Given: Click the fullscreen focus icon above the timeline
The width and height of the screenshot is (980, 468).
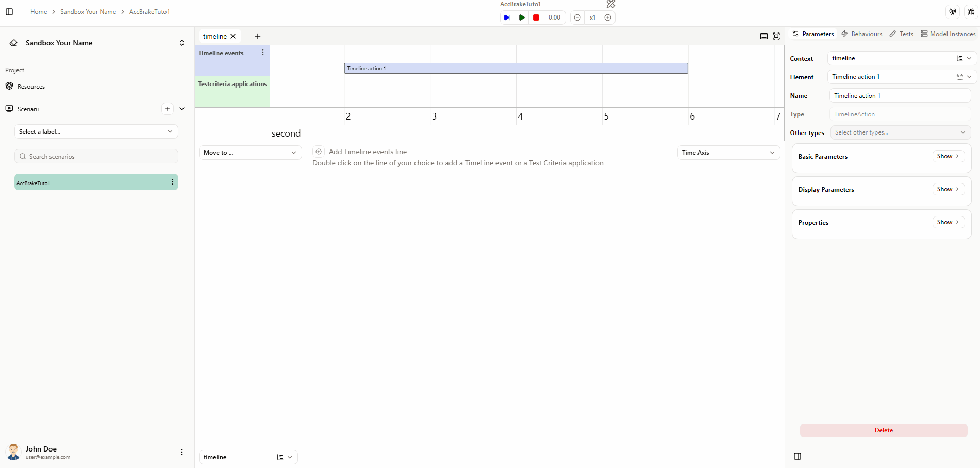Looking at the screenshot, I should pyautogui.click(x=776, y=36).
